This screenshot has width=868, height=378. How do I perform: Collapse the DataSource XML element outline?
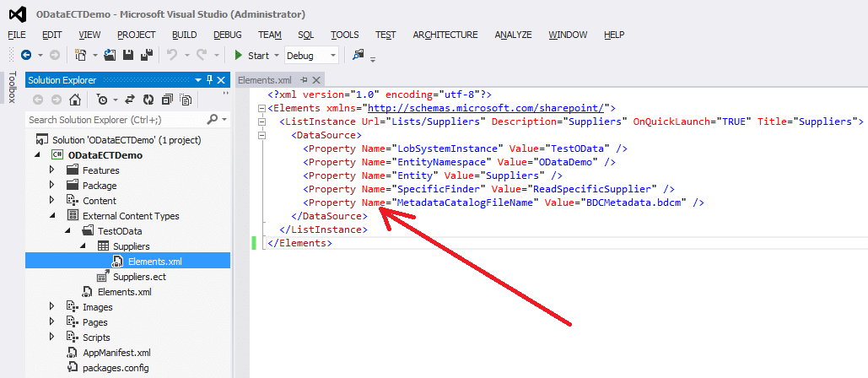pos(261,135)
